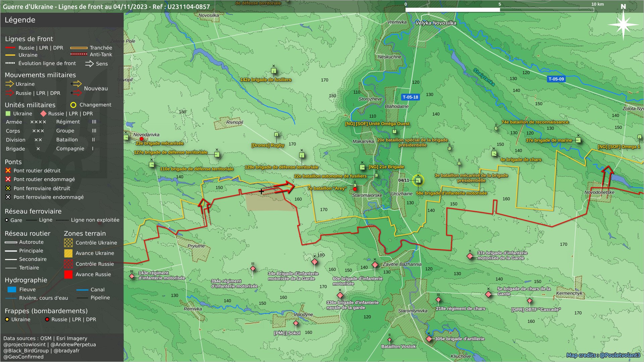The height and width of the screenshot is (362, 644).
Task: Click the 110e brigade de défense territoriale marker
Action: tap(152, 165)
